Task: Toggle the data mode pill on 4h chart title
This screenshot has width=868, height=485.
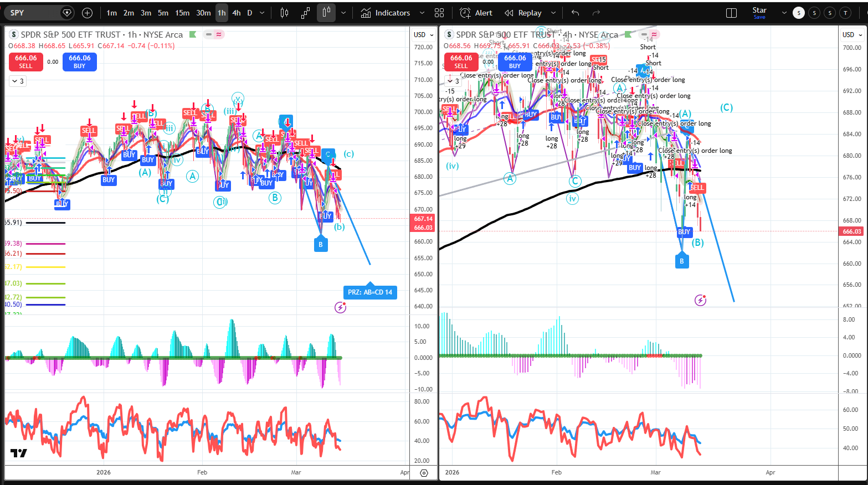Action: tap(649, 34)
